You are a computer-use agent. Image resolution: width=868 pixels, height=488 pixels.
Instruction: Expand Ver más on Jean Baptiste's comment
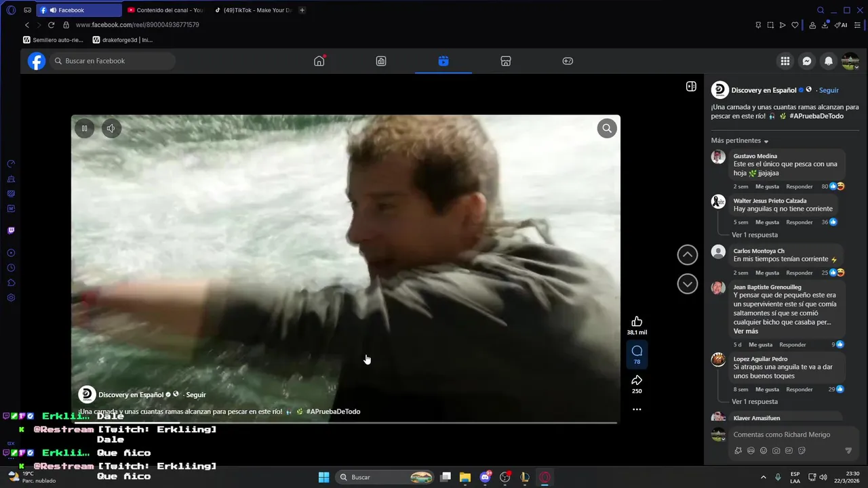click(x=746, y=331)
